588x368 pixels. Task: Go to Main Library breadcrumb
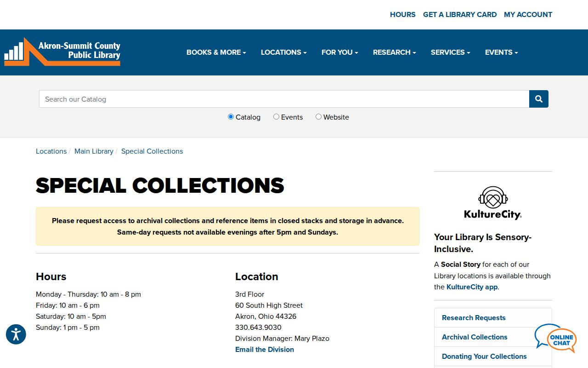tap(94, 151)
